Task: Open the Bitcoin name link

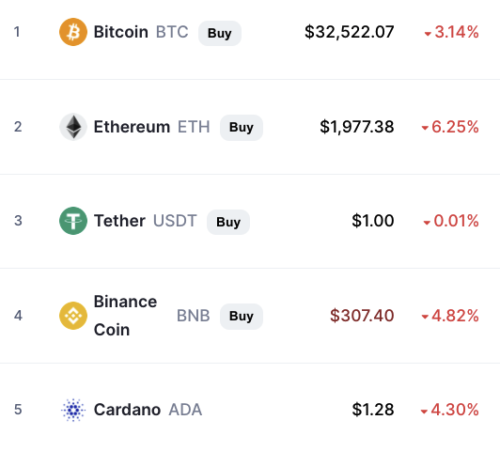Action: pos(121,32)
